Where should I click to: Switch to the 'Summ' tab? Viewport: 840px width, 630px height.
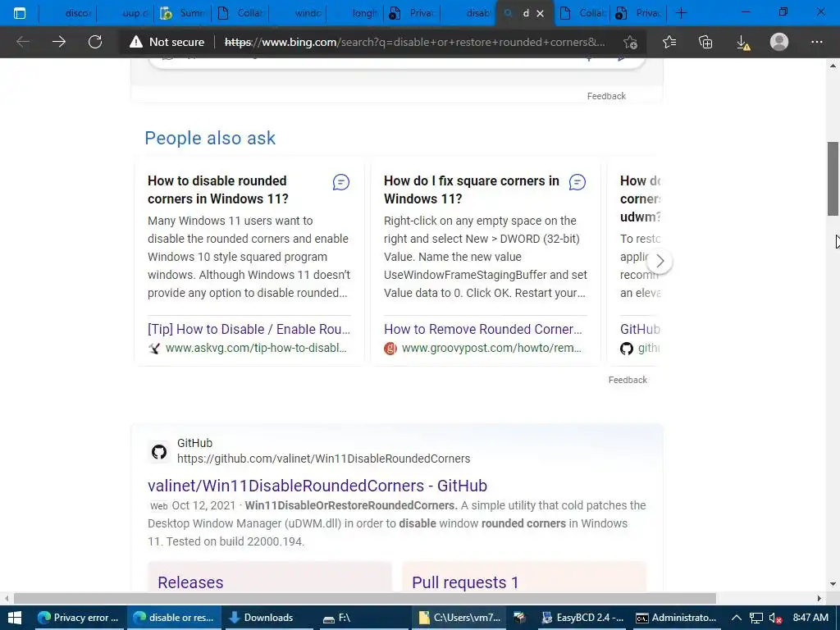(x=183, y=13)
